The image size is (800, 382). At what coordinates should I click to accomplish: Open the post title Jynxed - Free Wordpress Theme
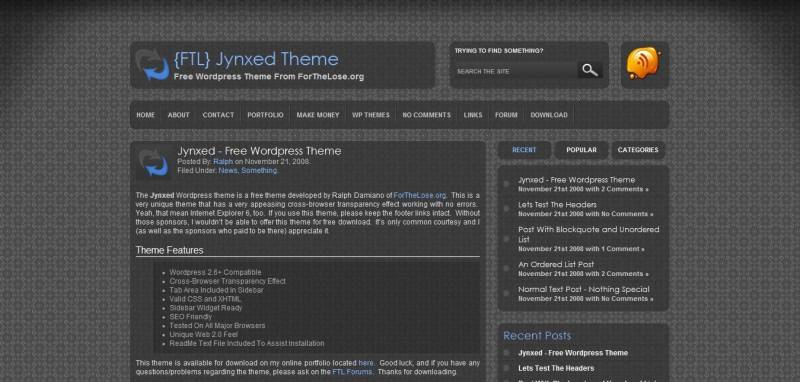259,151
